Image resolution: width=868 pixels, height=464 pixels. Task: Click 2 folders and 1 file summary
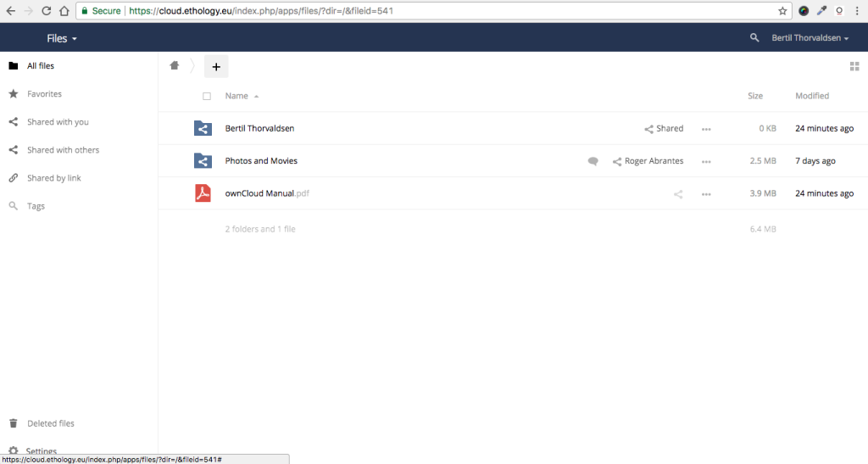260,229
